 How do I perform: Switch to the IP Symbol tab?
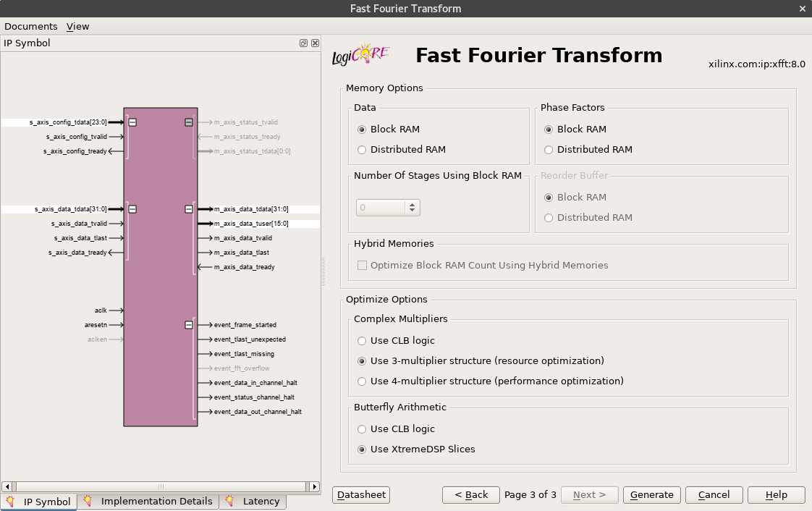click(39, 502)
